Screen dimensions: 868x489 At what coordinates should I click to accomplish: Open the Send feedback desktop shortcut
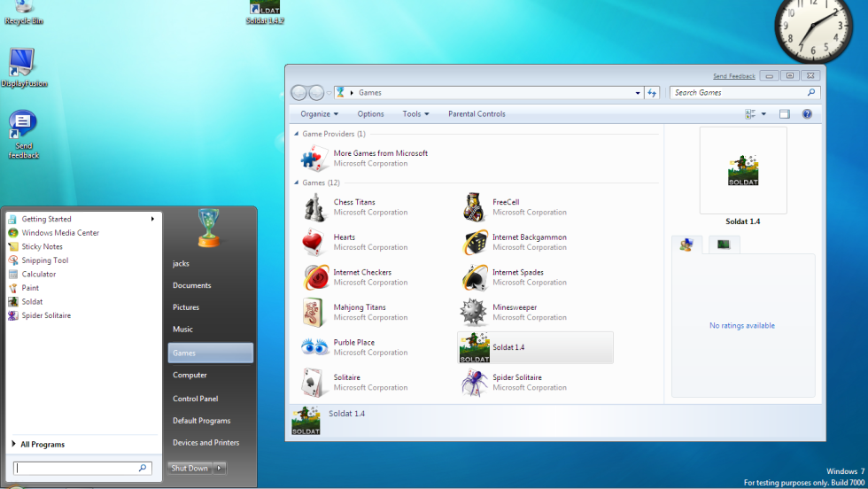tap(23, 135)
